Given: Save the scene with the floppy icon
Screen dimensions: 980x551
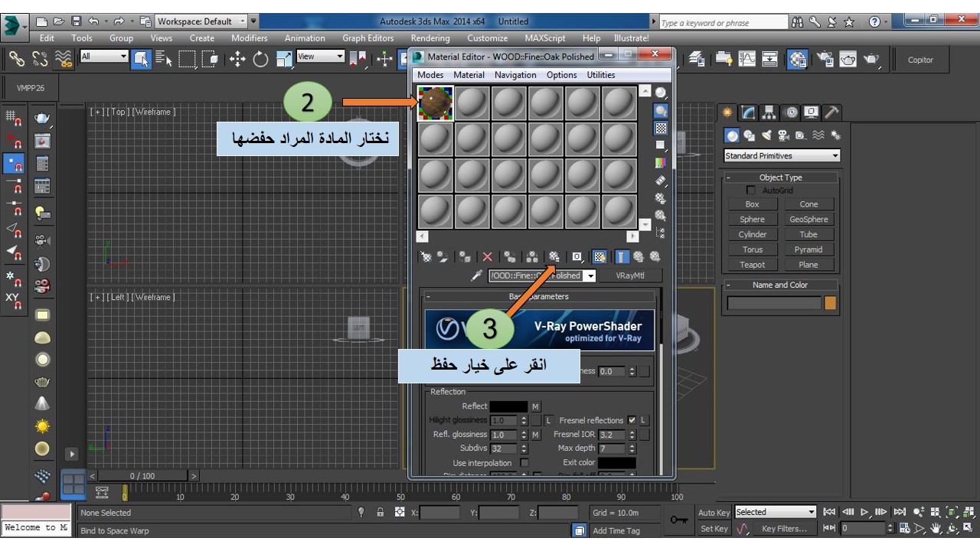Looking at the screenshot, I should [x=76, y=21].
